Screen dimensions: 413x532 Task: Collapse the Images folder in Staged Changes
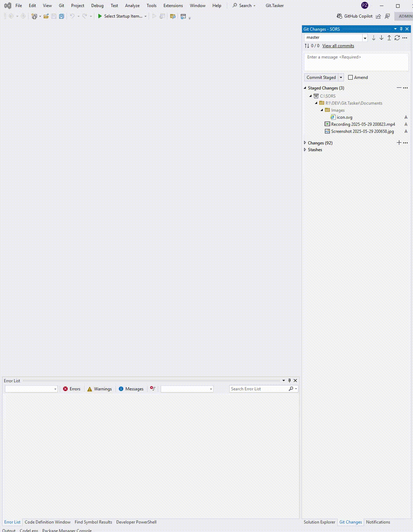pyautogui.click(x=322, y=110)
